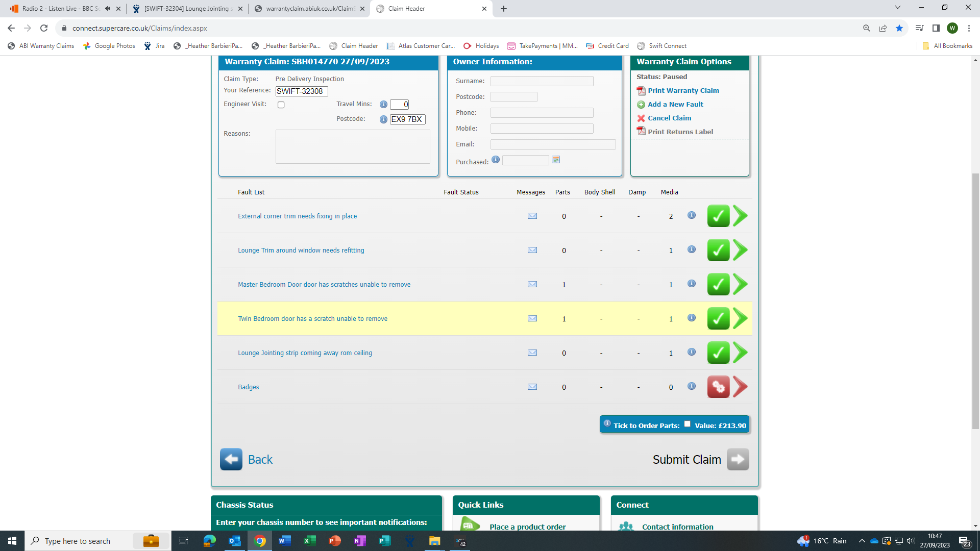Click into the Reasons text box
Screen dimensions: 980x551
[x=353, y=146]
